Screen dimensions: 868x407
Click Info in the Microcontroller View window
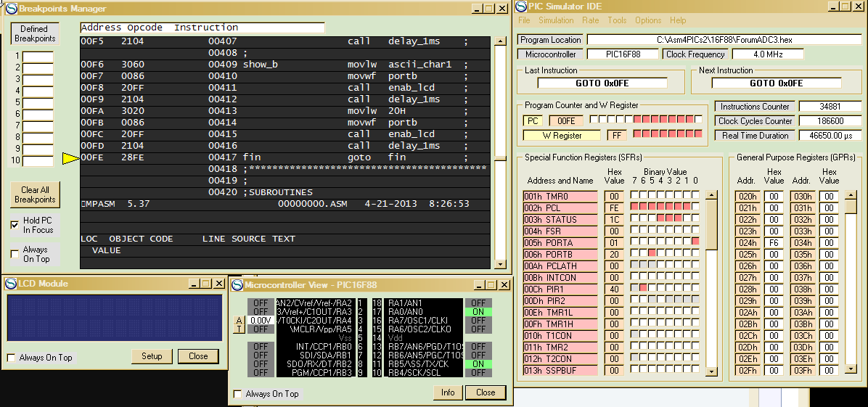pos(447,392)
